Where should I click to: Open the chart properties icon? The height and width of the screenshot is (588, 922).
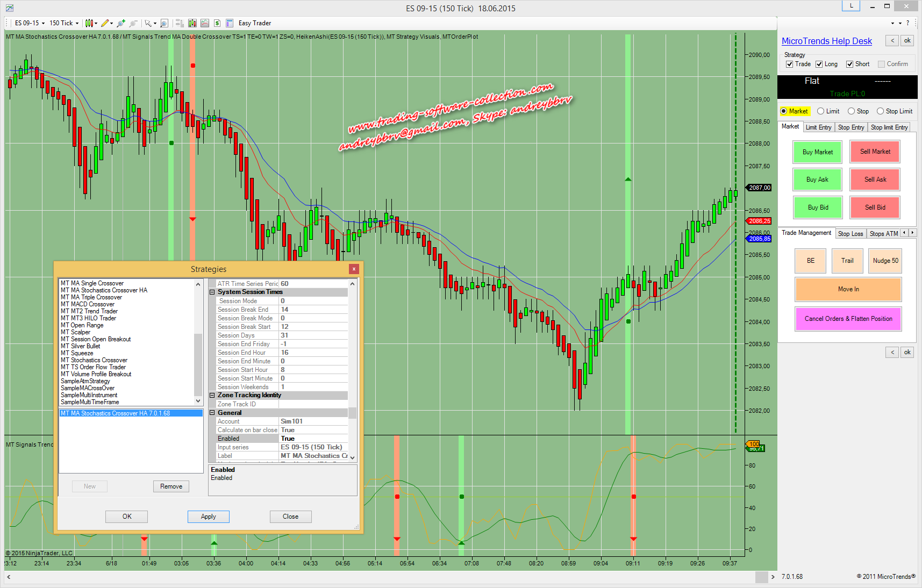click(230, 23)
